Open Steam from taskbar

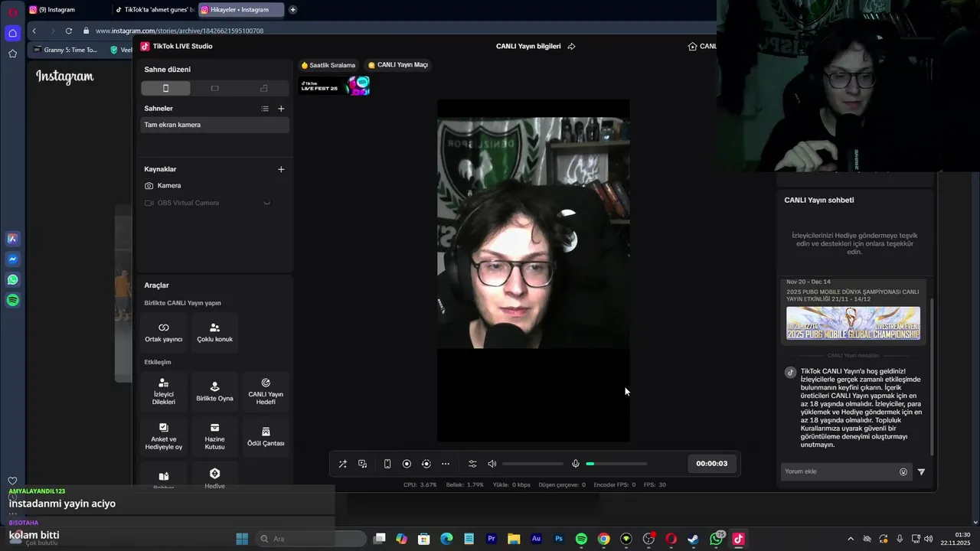pos(693,539)
